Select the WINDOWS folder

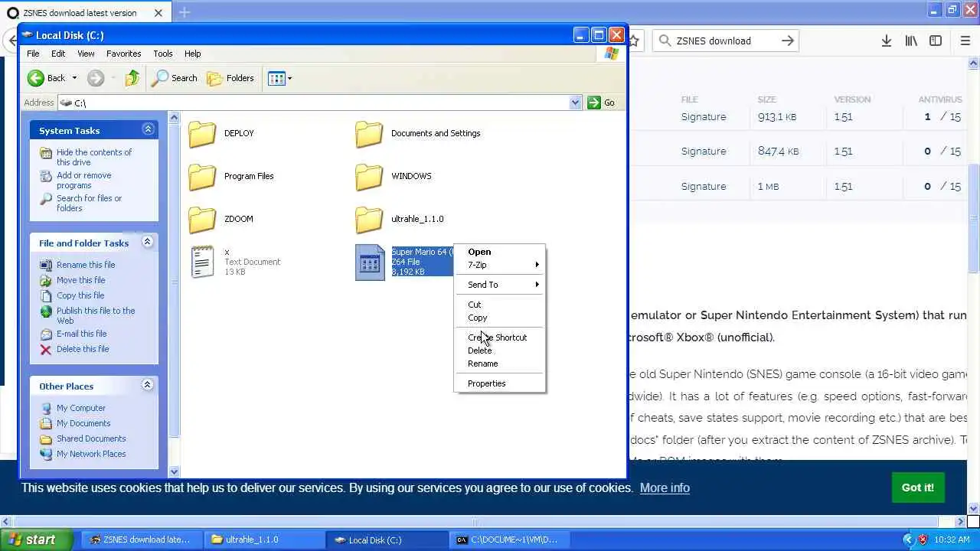(393, 176)
